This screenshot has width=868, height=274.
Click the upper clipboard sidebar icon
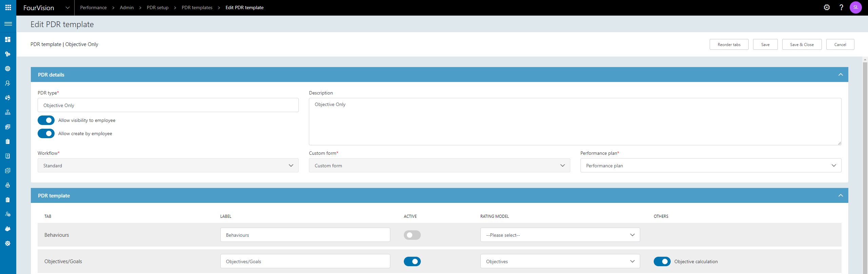tap(8, 142)
